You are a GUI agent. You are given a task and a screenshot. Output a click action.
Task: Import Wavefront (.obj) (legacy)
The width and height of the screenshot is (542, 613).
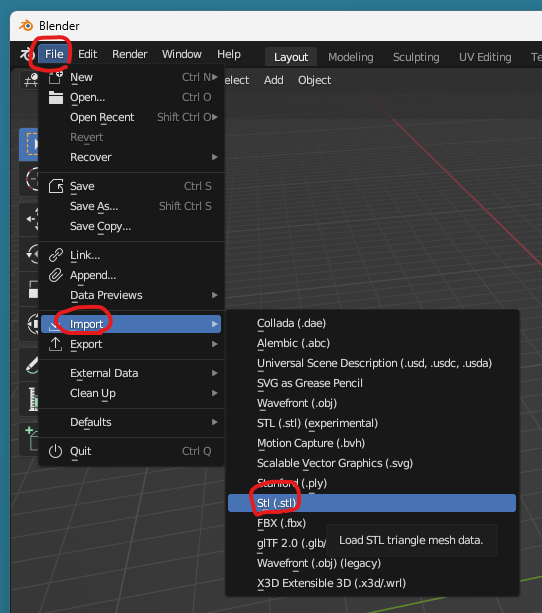[372, 563]
